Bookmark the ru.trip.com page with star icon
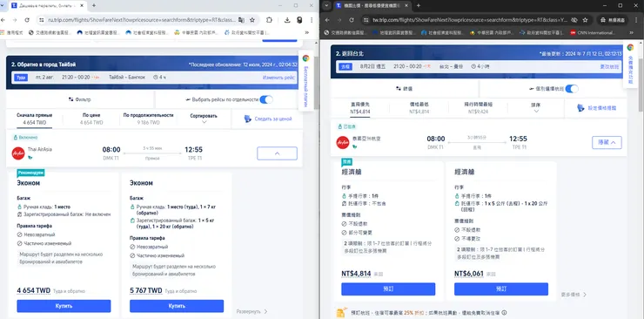The height and width of the screenshot is (319, 644). coord(252,20)
